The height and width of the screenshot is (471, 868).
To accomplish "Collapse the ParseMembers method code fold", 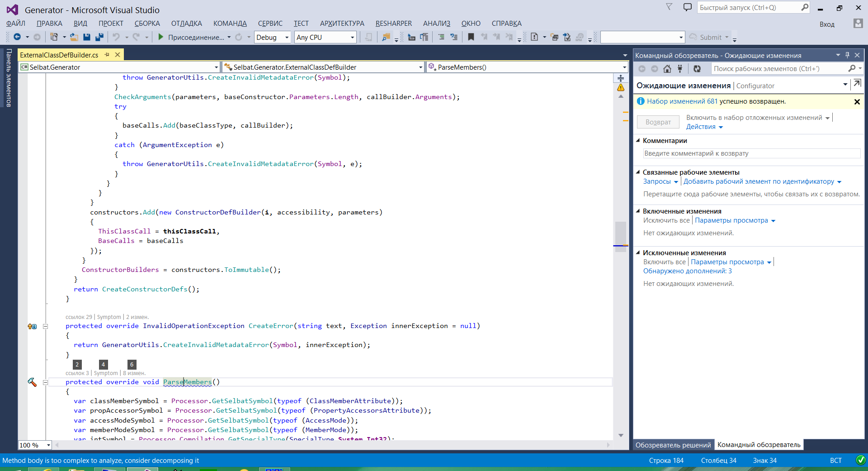I will click(45, 382).
